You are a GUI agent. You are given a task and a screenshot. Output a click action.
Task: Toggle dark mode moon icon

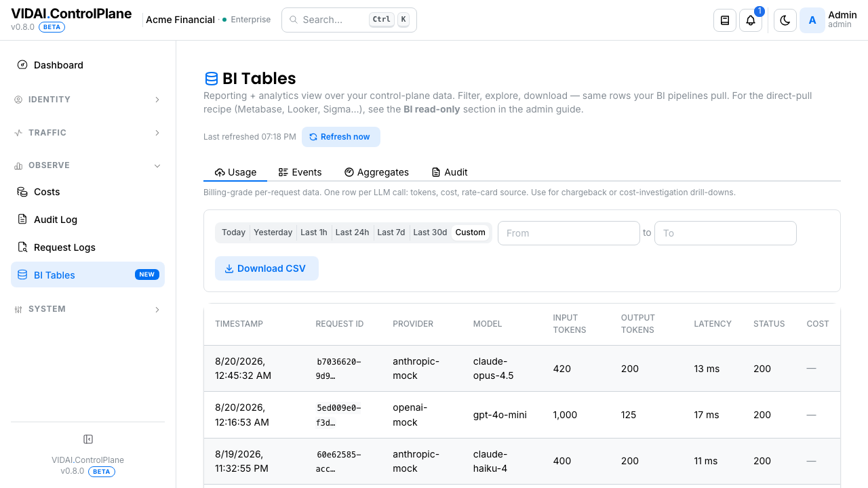click(x=785, y=20)
